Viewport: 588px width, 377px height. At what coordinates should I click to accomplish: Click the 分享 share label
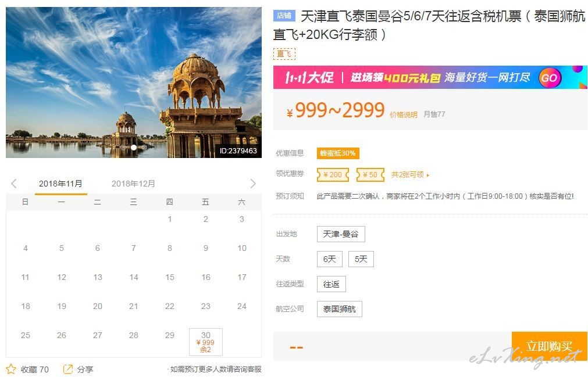coord(85,369)
